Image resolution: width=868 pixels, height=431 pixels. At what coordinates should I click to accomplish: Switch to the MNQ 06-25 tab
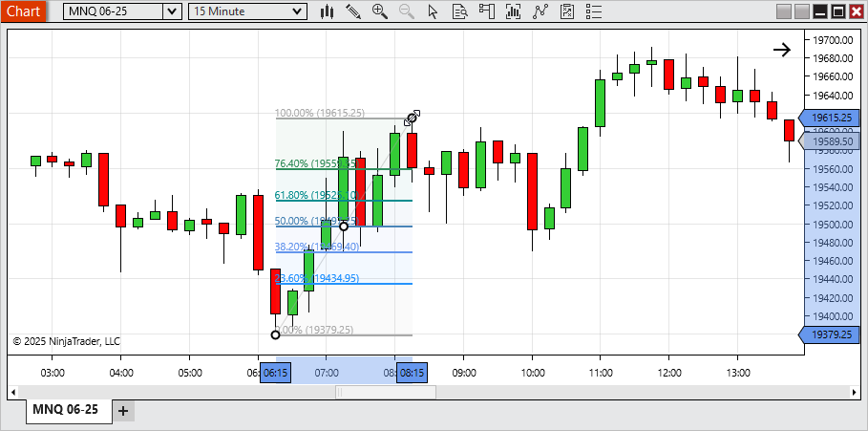coord(65,410)
